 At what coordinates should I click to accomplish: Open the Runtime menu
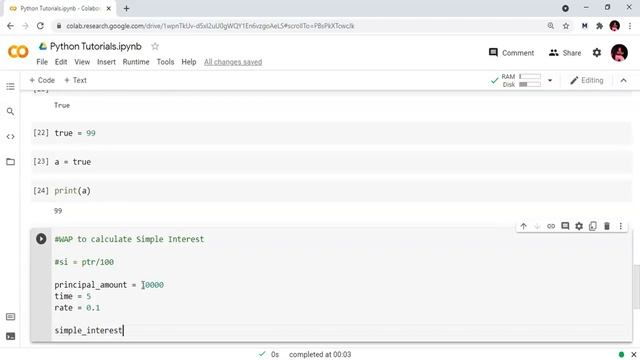pyautogui.click(x=136, y=62)
